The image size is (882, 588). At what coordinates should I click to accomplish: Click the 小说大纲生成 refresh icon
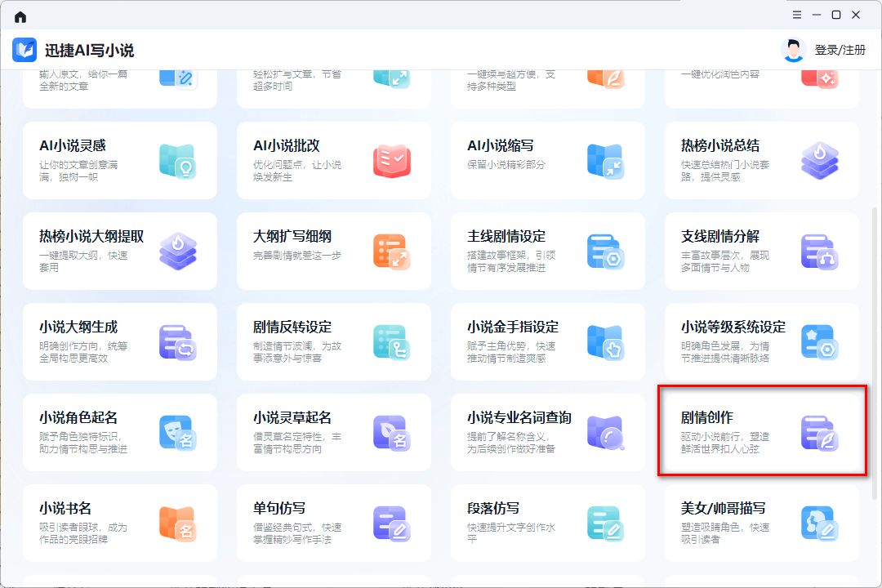[178, 342]
